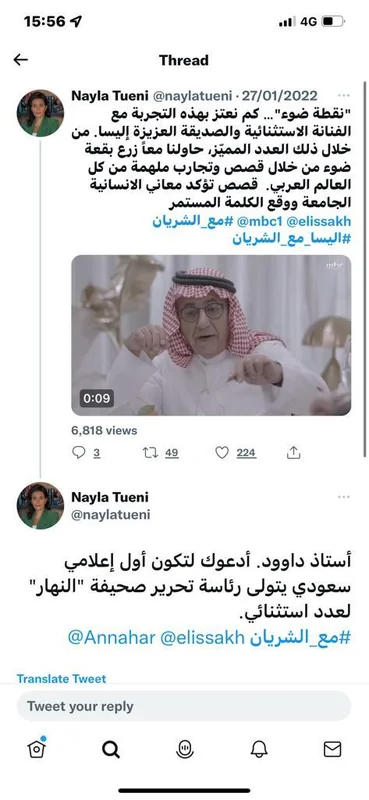
Task: Open the @naylatueni handle on the second tweet
Action: click(111, 515)
